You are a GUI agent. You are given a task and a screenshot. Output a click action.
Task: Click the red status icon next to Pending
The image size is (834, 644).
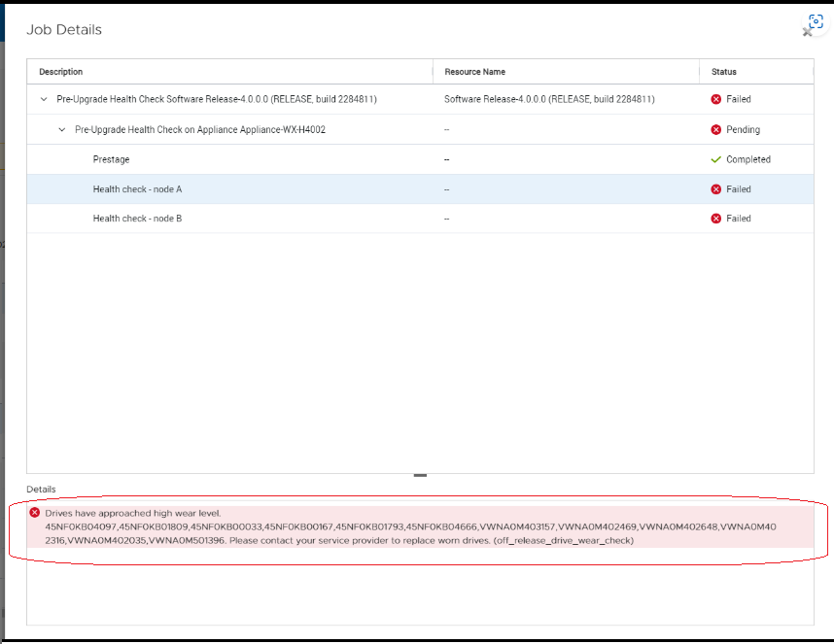click(x=716, y=129)
